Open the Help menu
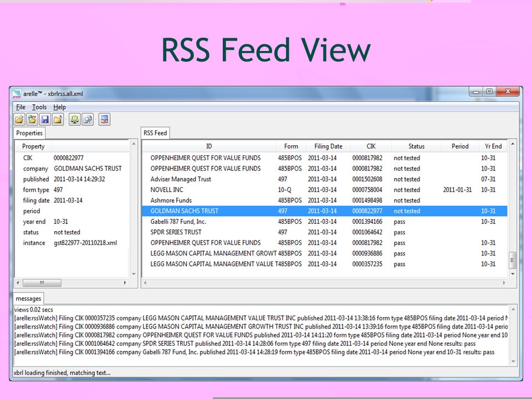Image resolution: width=532 pixels, height=399 pixels. 59,107
